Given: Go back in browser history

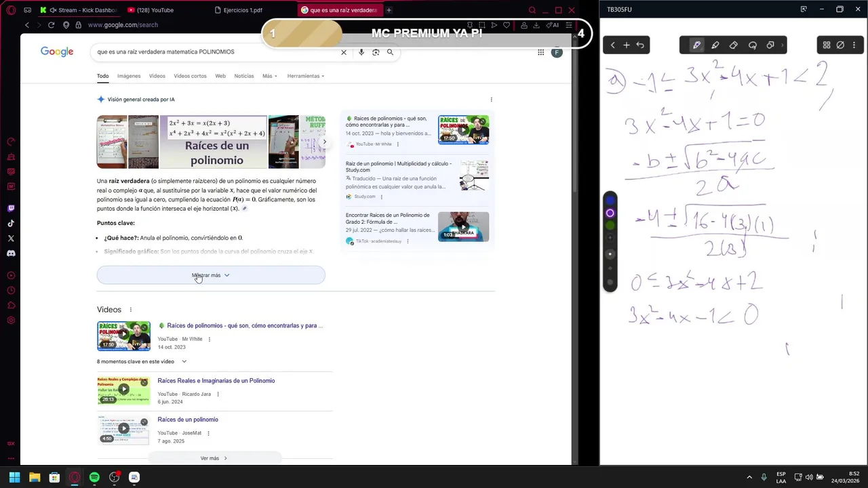Looking at the screenshot, I should pos(27,25).
